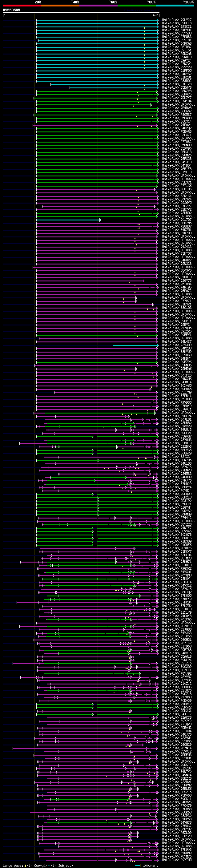This screenshot has height=868, width=197.
Task: Select the UniRef100_P38129 label
Action: 177,836
